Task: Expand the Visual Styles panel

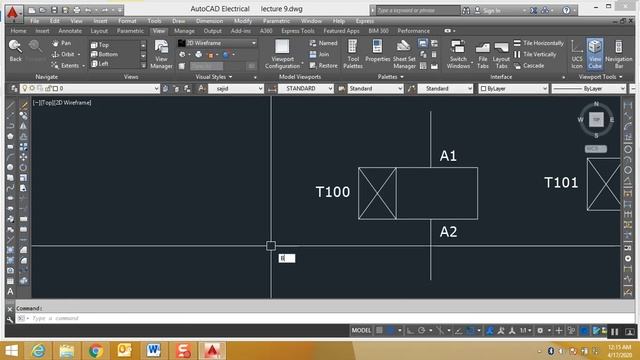Action: tap(214, 77)
